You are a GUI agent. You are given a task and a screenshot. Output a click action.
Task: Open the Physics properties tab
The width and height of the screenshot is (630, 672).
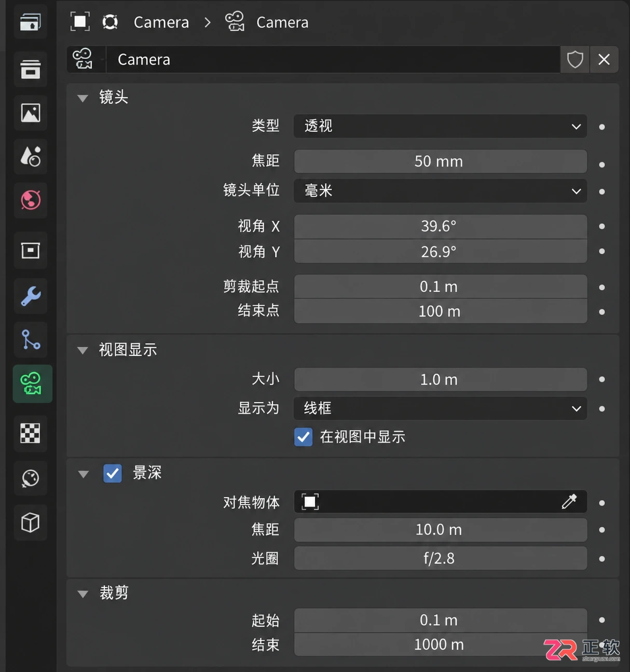(30, 478)
